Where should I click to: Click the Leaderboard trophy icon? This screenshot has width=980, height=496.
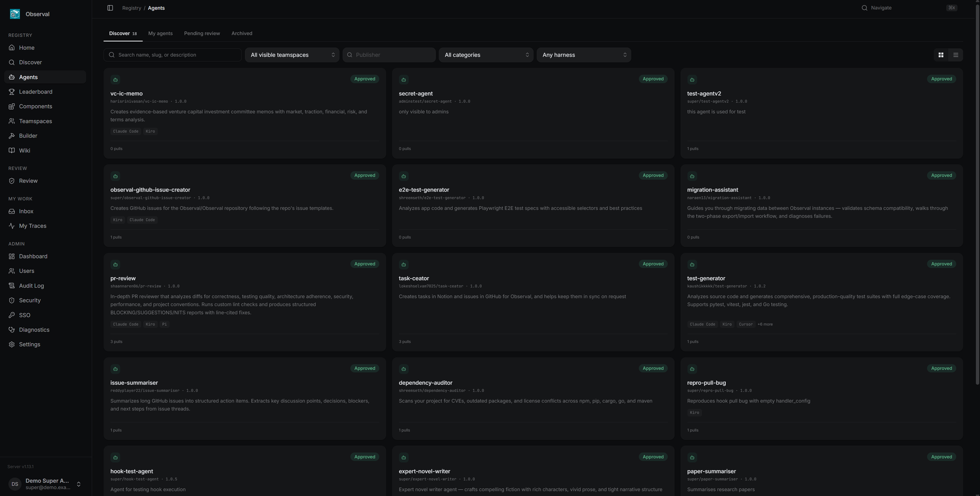tap(12, 92)
